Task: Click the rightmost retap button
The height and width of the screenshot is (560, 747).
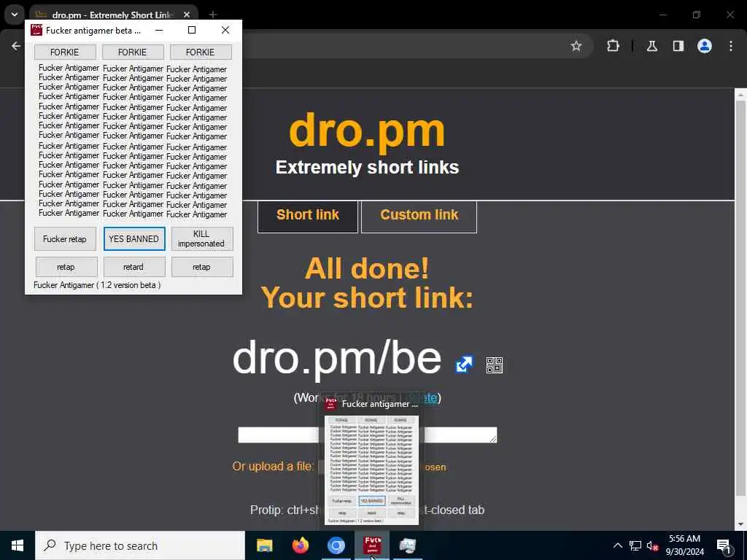Action: pyautogui.click(x=202, y=267)
